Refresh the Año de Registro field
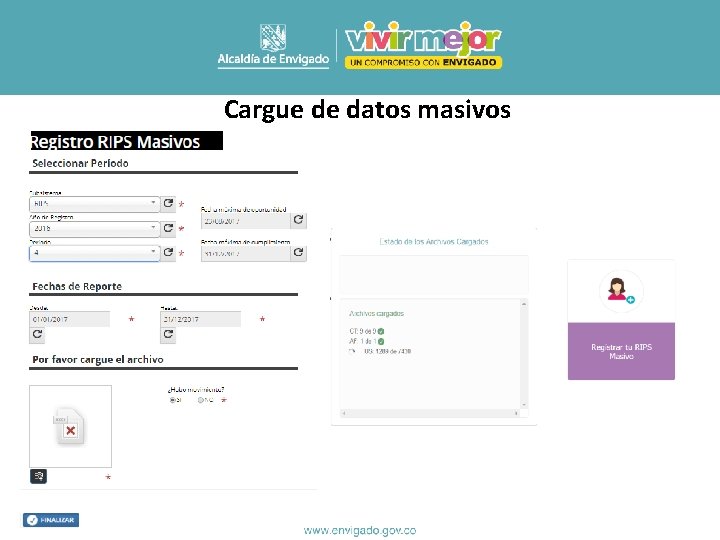The height and width of the screenshot is (540, 720). (169, 228)
